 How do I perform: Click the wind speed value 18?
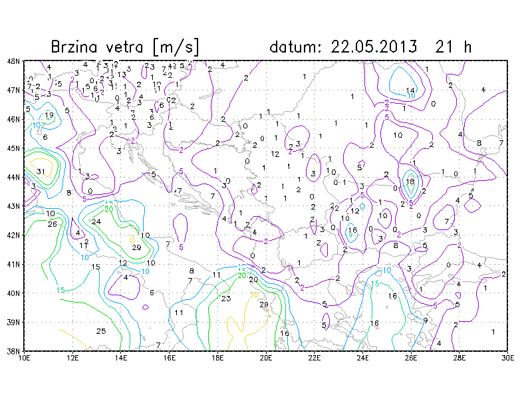click(x=410, y=182)
